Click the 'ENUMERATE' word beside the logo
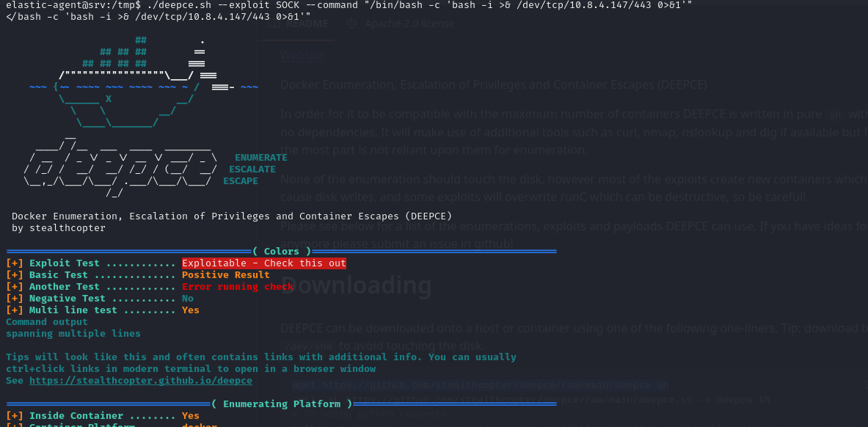 point(260,157)
